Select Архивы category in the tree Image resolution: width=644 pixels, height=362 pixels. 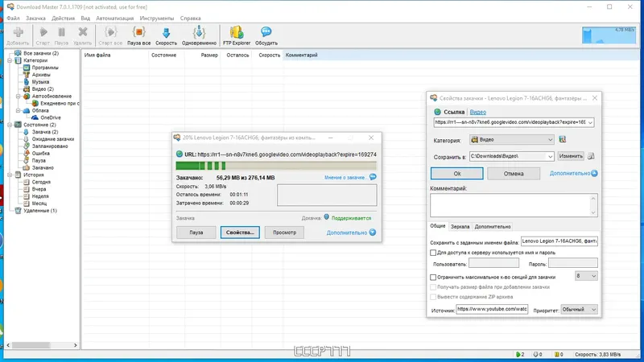[41, 75]
